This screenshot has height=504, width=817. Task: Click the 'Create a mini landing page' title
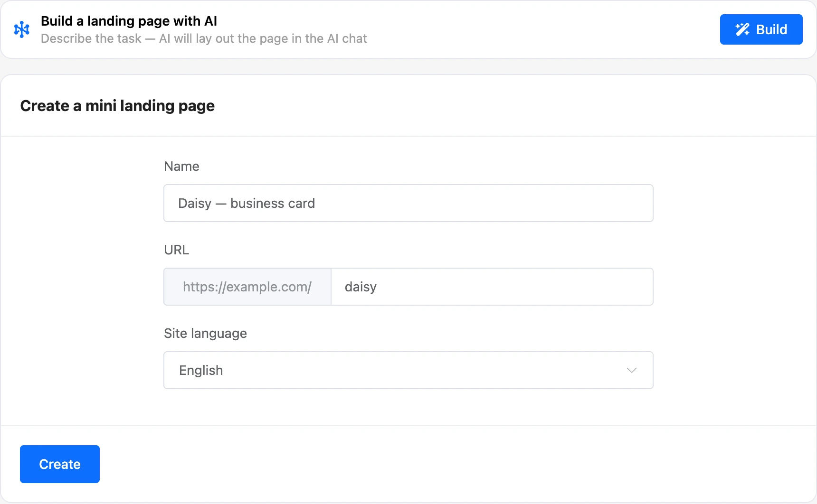tap(117, 105)
